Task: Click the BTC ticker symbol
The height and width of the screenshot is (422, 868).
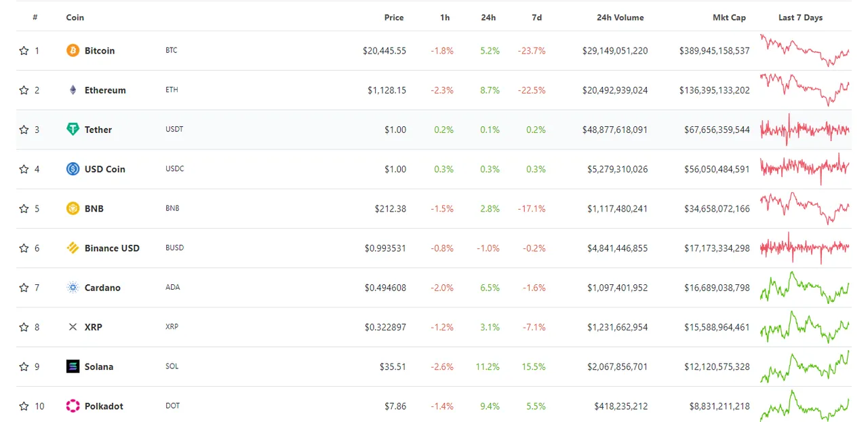Action: tap(171, 50)
